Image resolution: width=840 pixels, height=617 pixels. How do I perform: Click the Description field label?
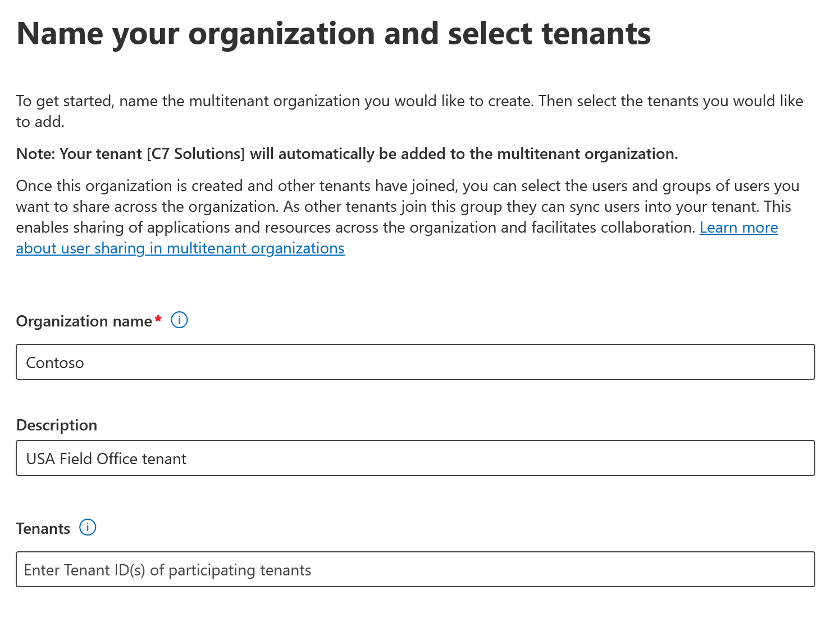click(x=57, y=425)
